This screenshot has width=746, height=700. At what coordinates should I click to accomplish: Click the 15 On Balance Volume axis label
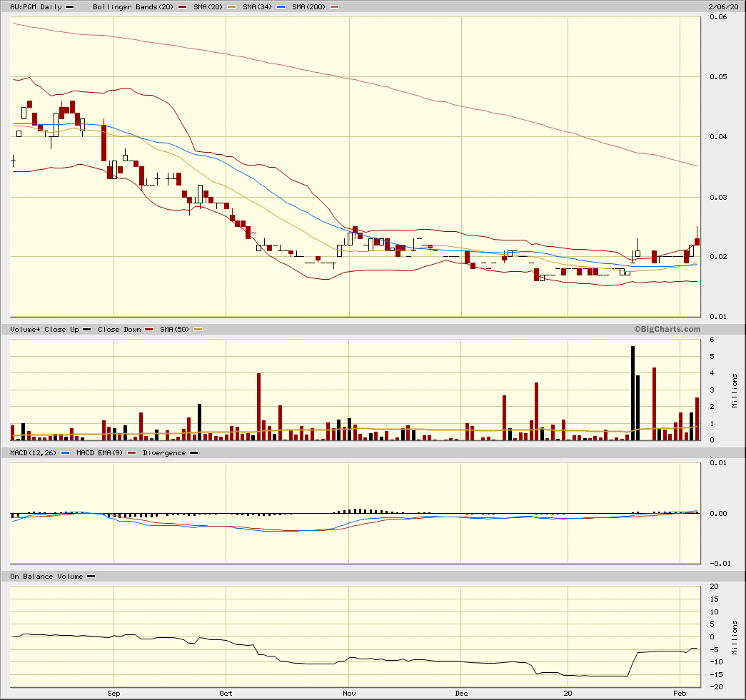[714, 599]
